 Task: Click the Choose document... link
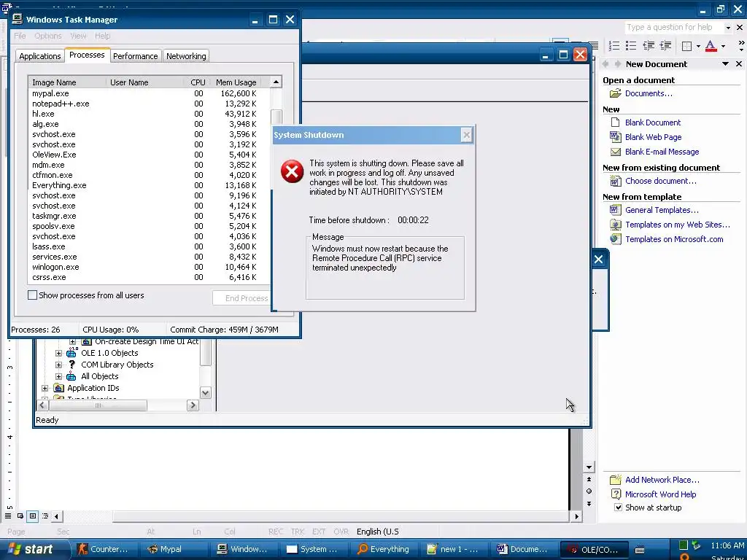click(661, 181)
